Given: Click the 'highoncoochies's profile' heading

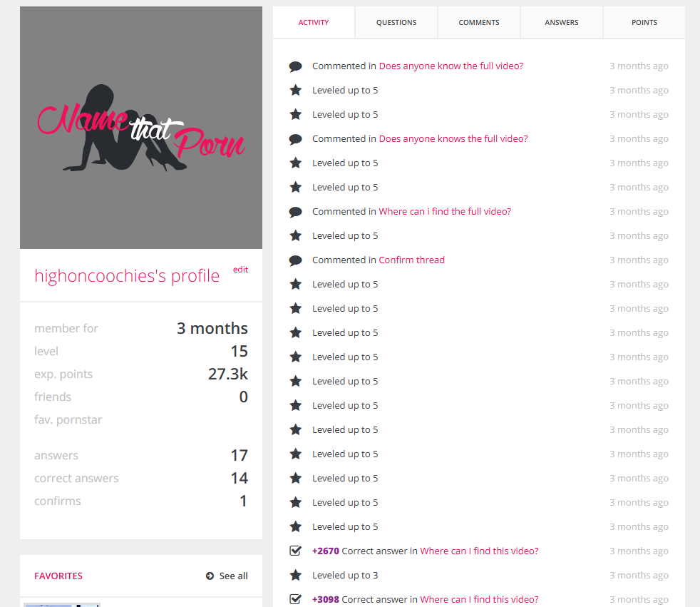Looking at the screenshot, I should (127, 276).
